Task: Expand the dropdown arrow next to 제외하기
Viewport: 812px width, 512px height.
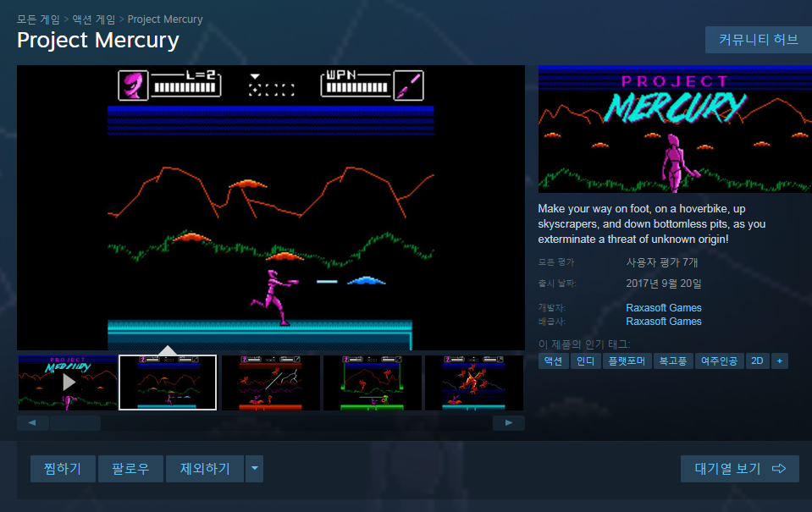Action: click(x=254, y=469)
